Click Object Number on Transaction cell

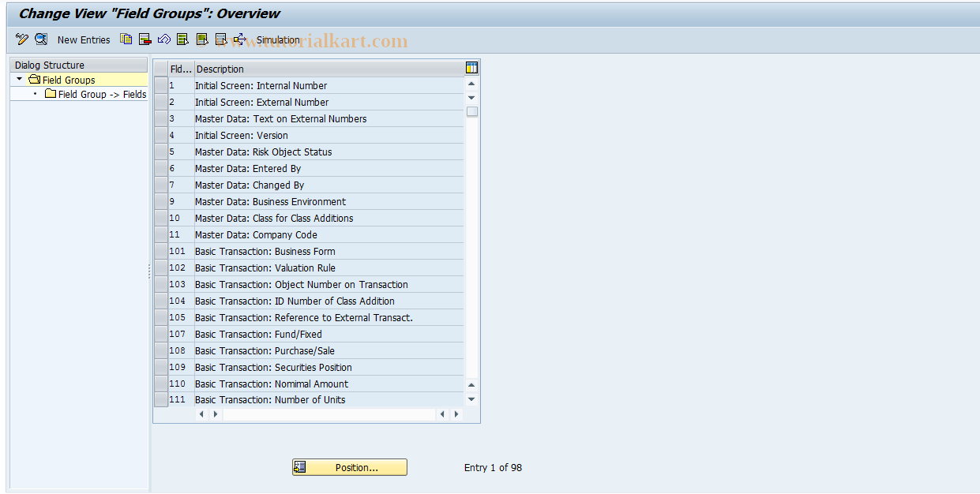[329, 284]
